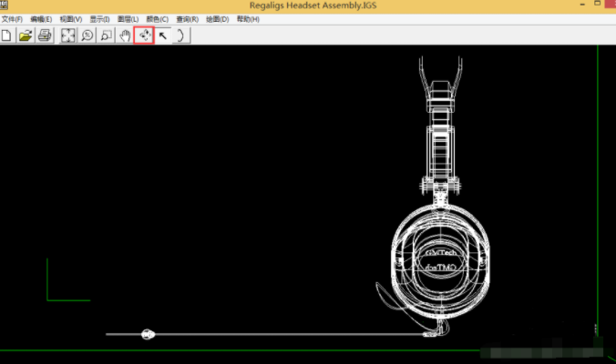Open the 帮助(H) help menu
Screen dimensions: 616x364
point(248,19)
